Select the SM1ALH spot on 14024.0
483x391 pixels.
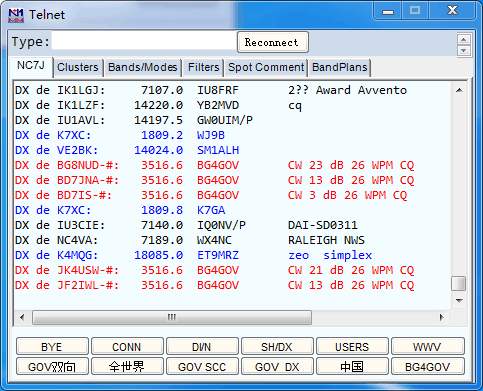pyautogui.click(x=127, y=150)
